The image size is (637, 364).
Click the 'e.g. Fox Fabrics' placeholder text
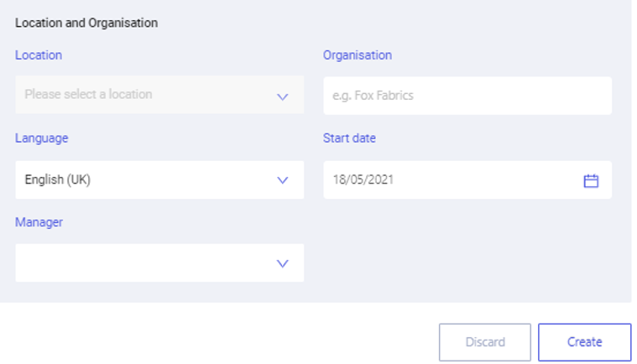pyautogui.click(x=373, y=96)
